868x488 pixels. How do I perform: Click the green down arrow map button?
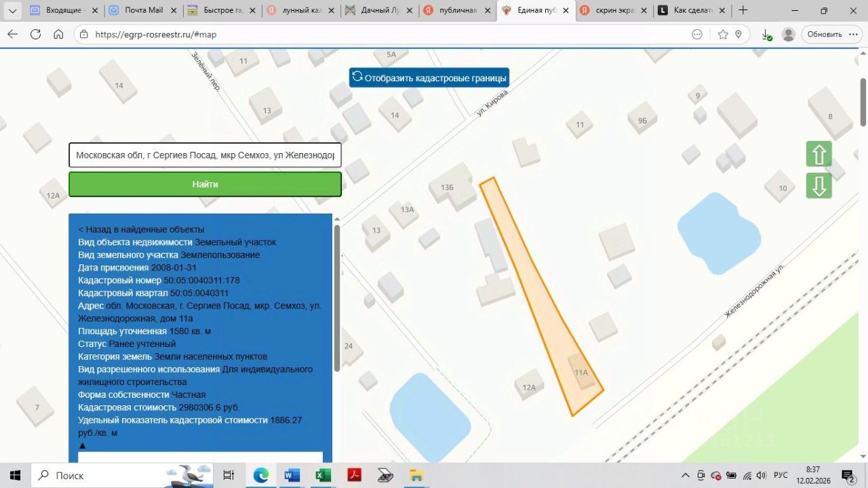(818, 186)
